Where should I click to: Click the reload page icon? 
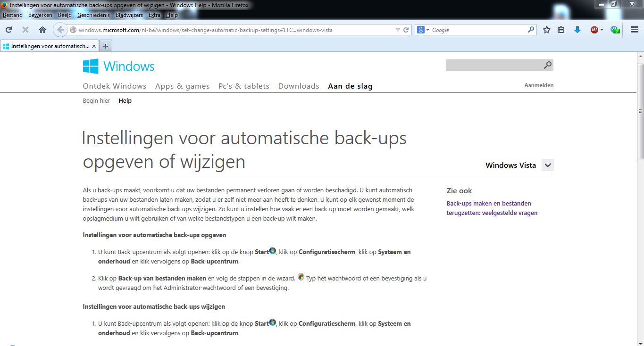coord(8,30)
